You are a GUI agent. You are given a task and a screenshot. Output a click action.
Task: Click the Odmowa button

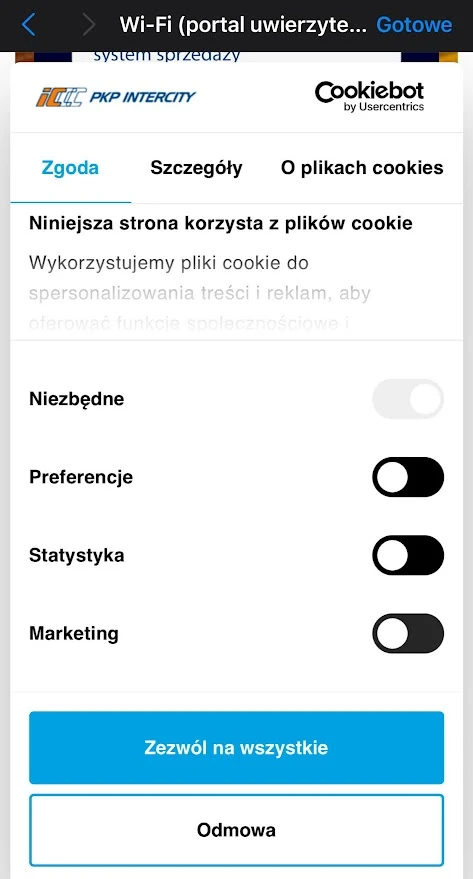(x=236, y=830)
